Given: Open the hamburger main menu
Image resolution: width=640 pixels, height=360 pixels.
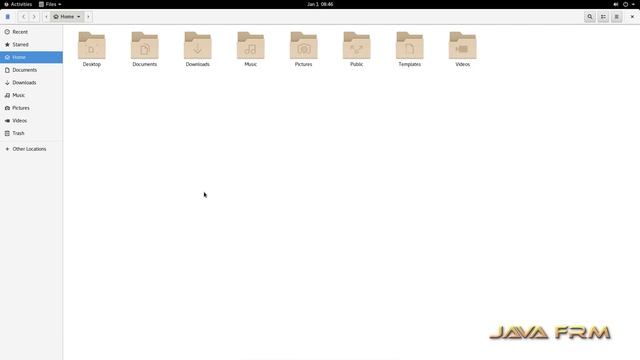Looking at the screenshot, I should (617, 17).
